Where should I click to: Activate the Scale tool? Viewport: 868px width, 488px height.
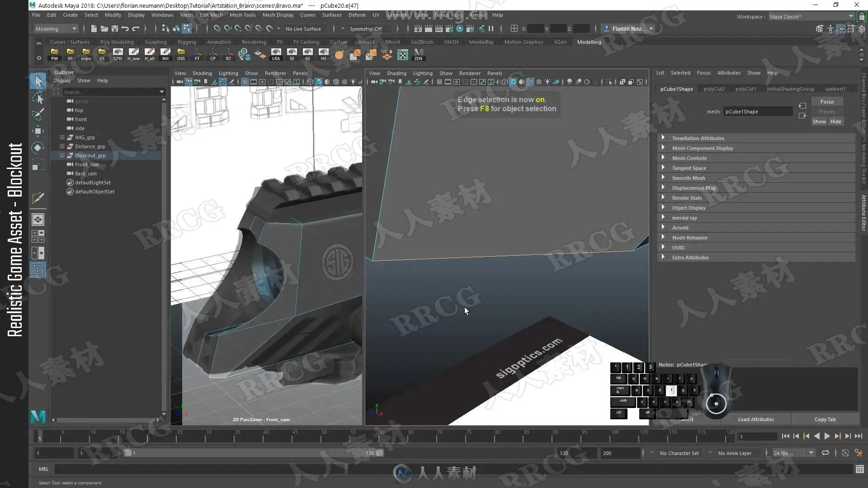click(x=38, y=164)
